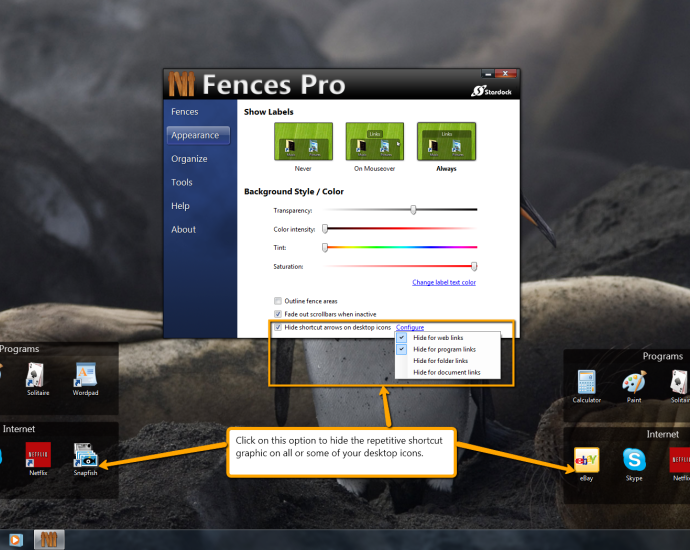Uncheck Hide for program links
This screenshot has height=550, width=690.
click(448, 349)
